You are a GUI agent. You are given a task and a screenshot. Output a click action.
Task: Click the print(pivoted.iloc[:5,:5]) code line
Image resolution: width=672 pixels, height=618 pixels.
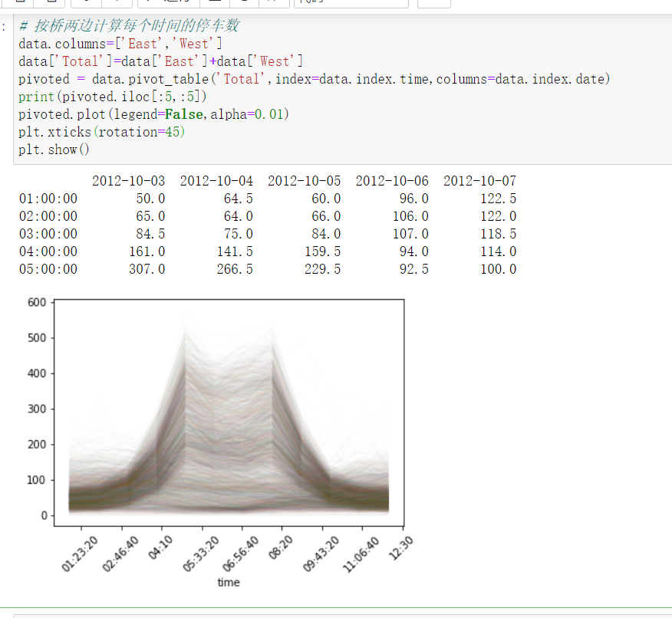112,97
